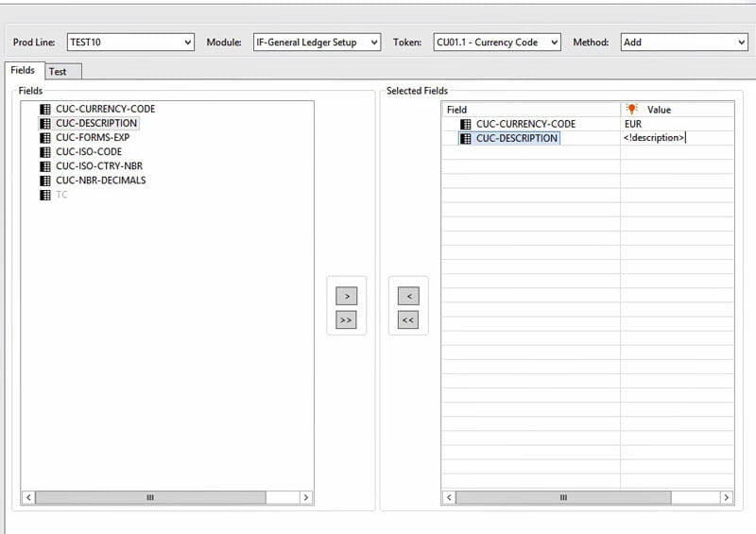Click icon beside CUC-NBR-DECIMALS field
Screen dimensions: 756x534
(44, 181)
